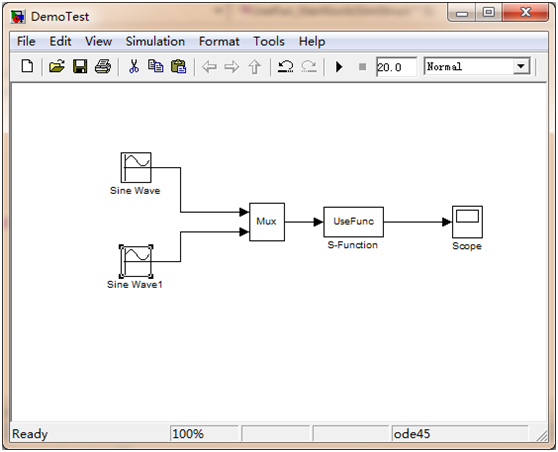The image size is (558, 452).
Task: Minimize the DemoTest window
Action: (x=462, y=14)
